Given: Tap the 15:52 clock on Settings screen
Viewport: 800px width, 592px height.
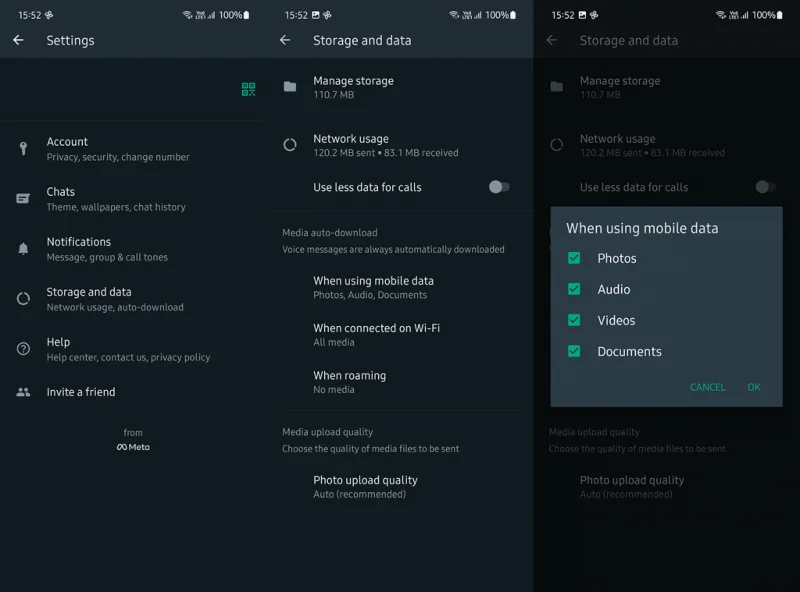Looking at the screenshot, I should coord(29,15).
